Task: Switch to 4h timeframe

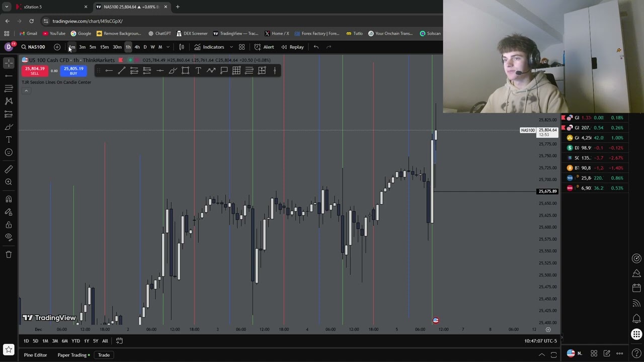Action: pos(137,47)
